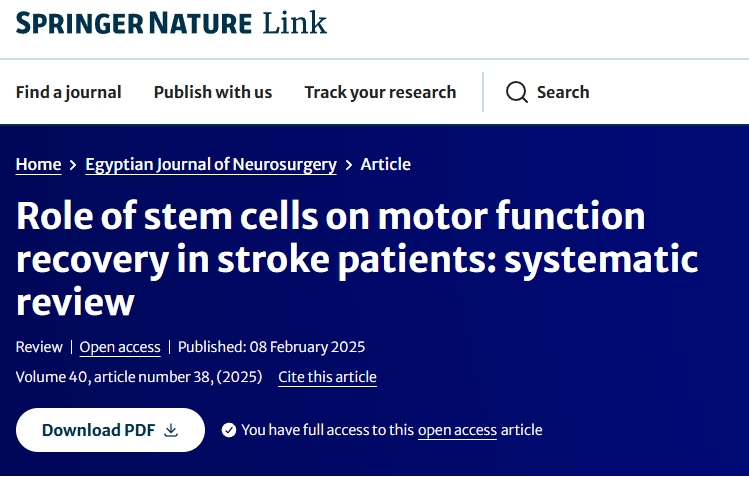This screenshot has width=749, height=477.
Task: Open Egyptian Journal of Neurosurgery breadcrumb
Action: tap(211, 165)
